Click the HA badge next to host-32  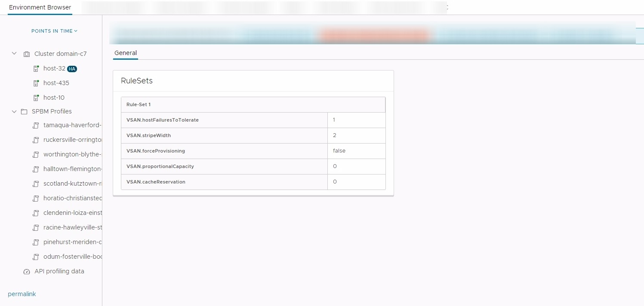(x=72, y=69)
